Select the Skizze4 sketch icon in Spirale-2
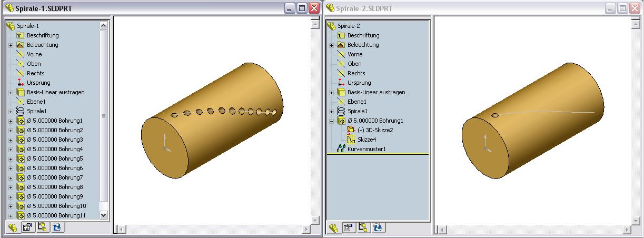 (x=351, y=140)
